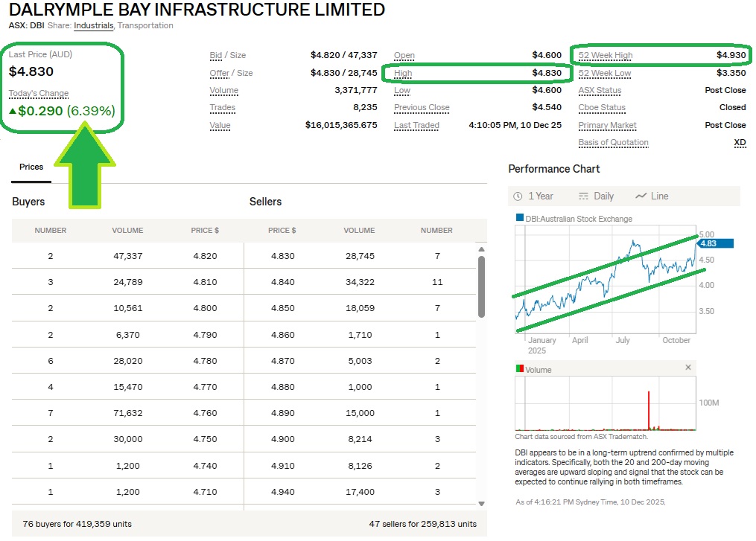Click the order book scroll up arrow
The height and width of the screenshot is (541, 756).
click(481, 249)
